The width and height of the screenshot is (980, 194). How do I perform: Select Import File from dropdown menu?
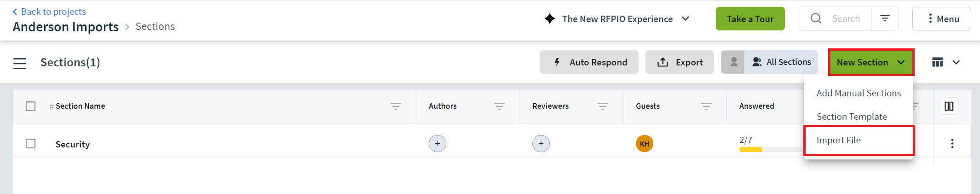(x=838, y=140)
